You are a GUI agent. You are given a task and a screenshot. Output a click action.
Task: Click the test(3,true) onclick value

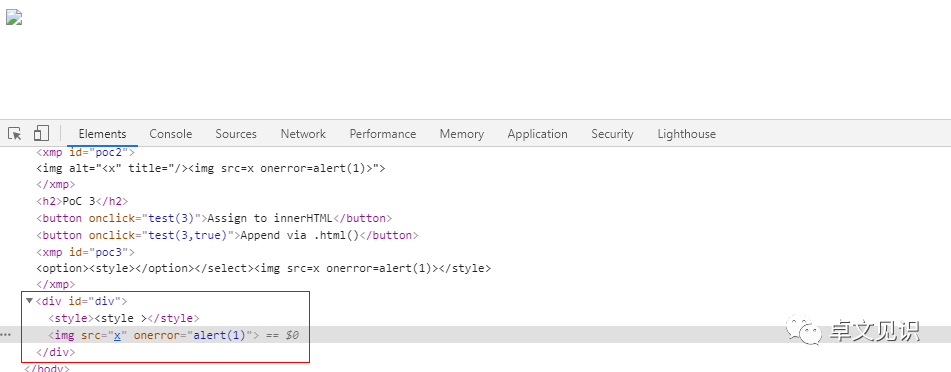tap(188, 235)
